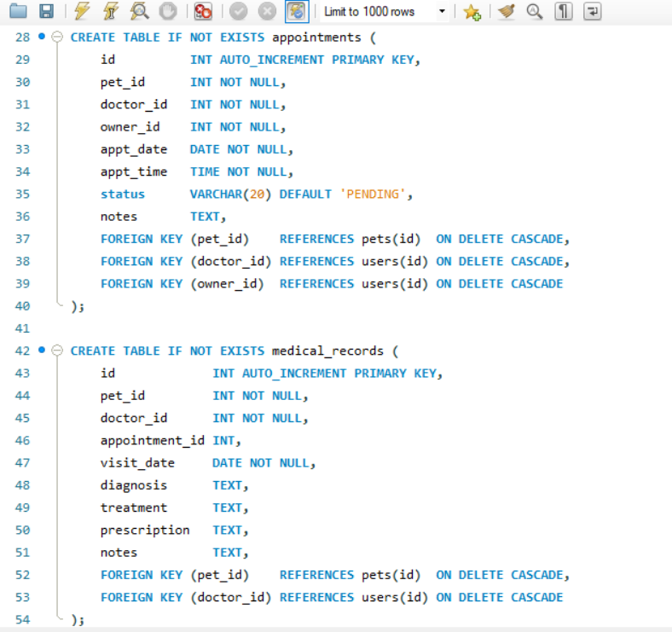Viewport: 672px width, 632px height.
Task: Click appointment_id column name
Action: click(x=152, y=441)
